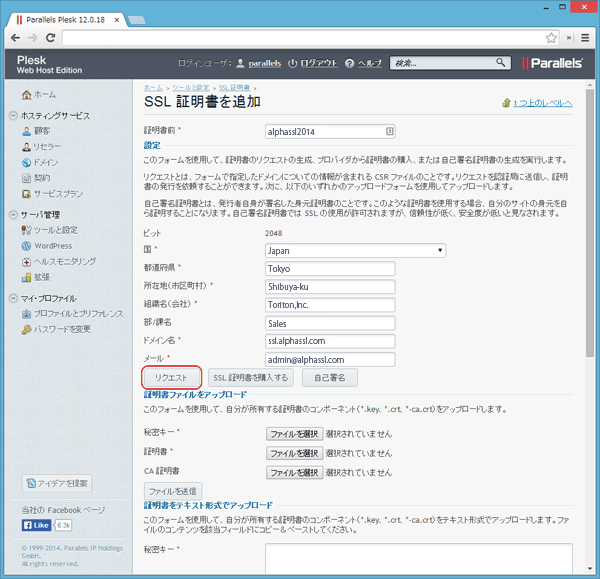Click the SSL 証明書を購入する button
The image size is (600, 579).
251,378
